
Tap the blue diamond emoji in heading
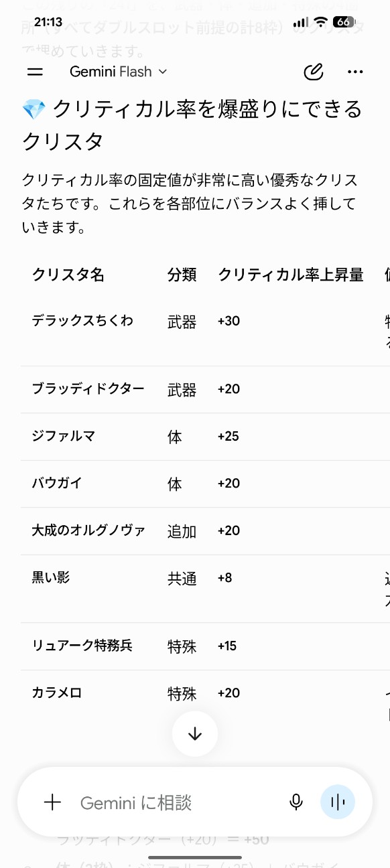click(x=34, y=109)
